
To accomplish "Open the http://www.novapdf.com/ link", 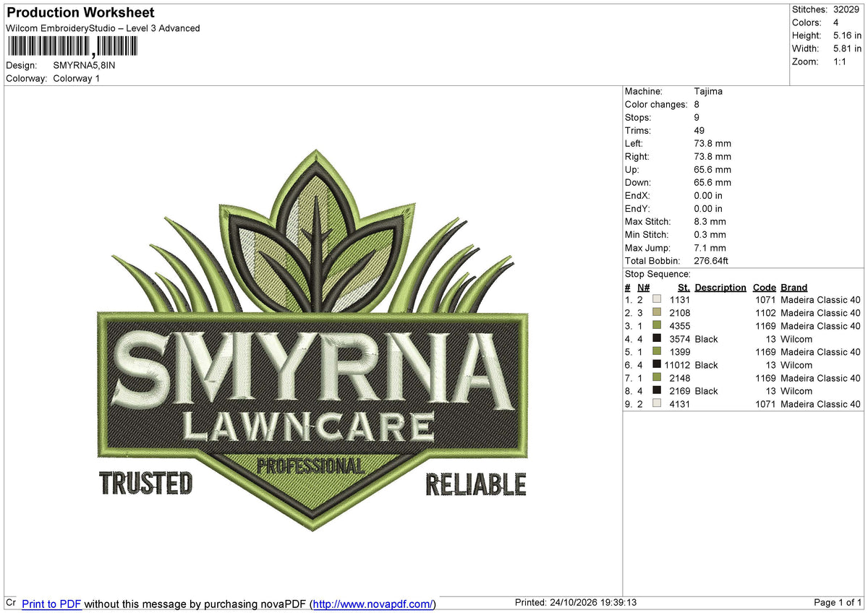I will [x=373, y=604].
